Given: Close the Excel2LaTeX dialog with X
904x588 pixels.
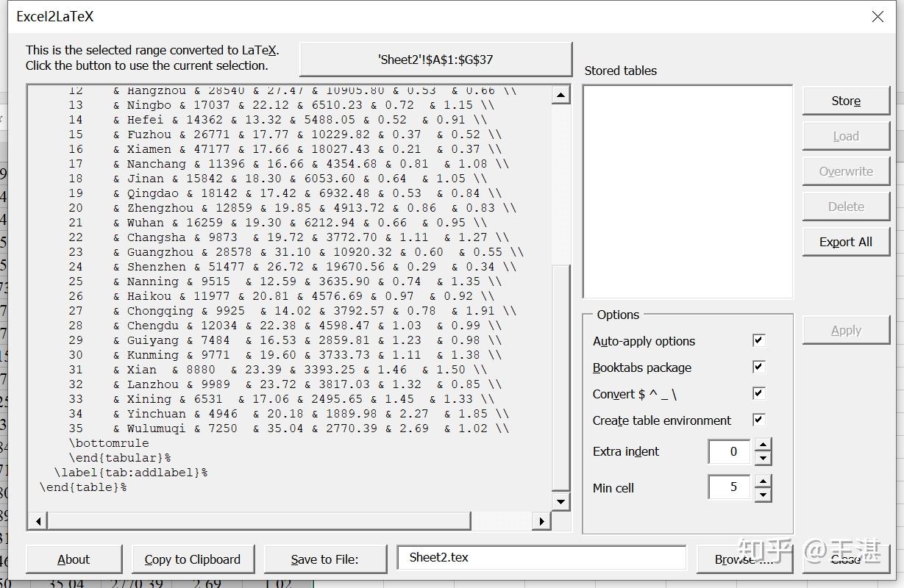Looking at the screenshot, I should coord(878,17).
